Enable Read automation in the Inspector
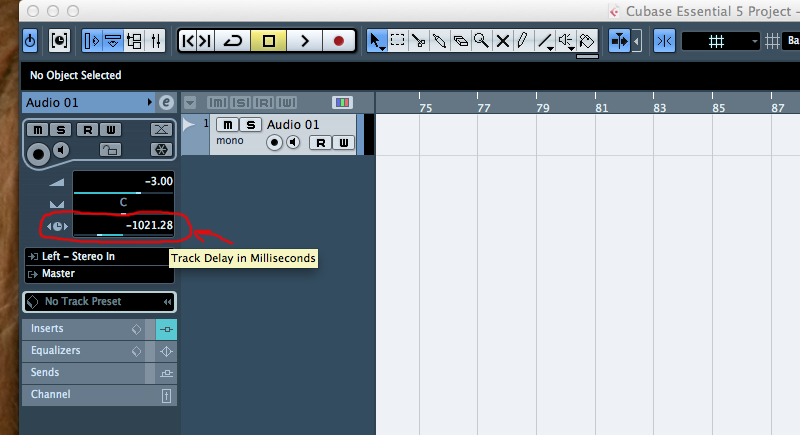Image resolution: width=800 pixels, height=435 pixels. [x=87, y=130]
